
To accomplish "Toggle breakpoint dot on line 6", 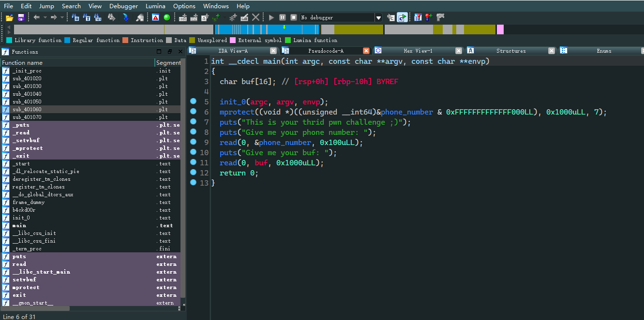I will [x=194, y=112].
